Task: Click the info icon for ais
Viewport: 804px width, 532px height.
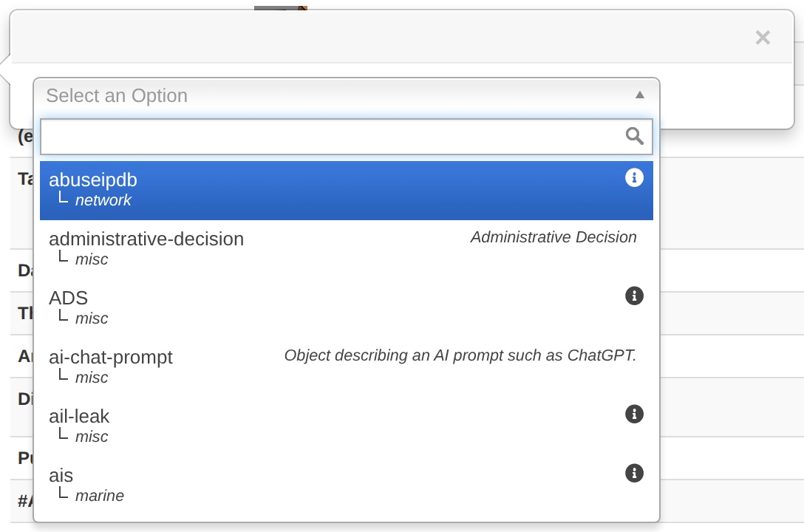Action: pos(634,473)
